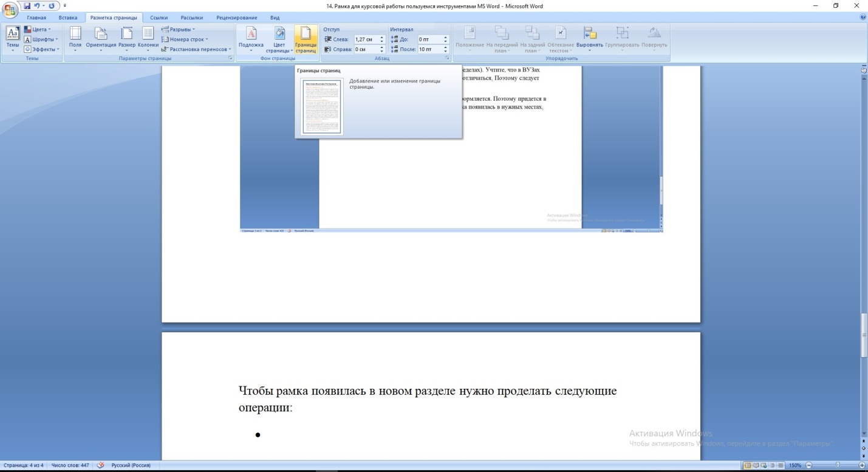Open Word help question mark icon
The image size is (868, 472).
pyautogui.click(x=863, y=18)
